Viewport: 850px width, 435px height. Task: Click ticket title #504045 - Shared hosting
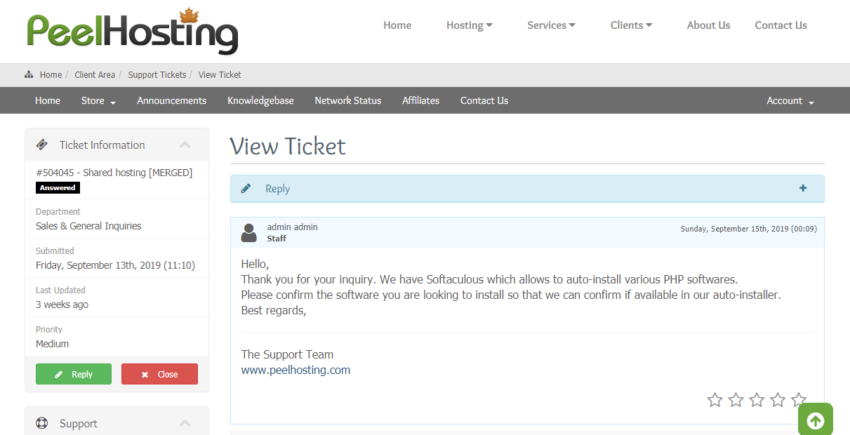click(x=114, y=172)
